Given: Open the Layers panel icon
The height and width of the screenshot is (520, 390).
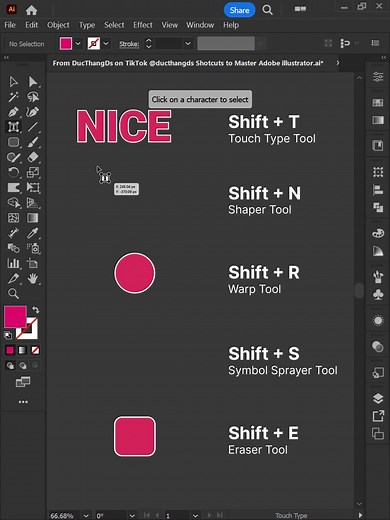Looking at the screenshot, I should click(378, 398).
